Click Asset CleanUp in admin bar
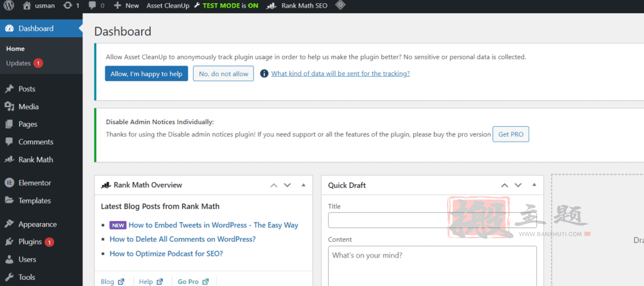 click(168, 6)
